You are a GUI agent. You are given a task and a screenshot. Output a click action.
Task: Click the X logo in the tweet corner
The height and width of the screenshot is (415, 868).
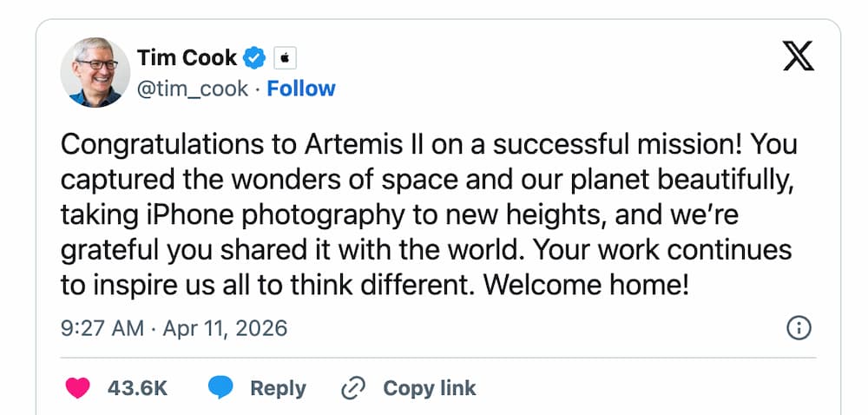coord(799,56)
